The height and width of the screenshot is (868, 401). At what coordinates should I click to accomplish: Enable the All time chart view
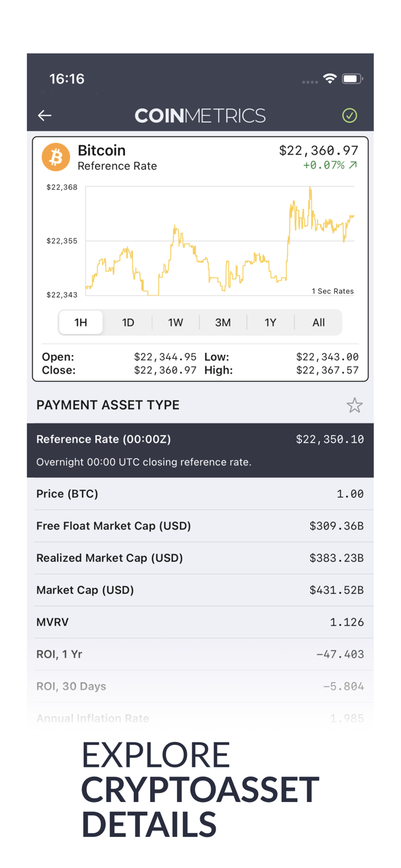point(318,322)
